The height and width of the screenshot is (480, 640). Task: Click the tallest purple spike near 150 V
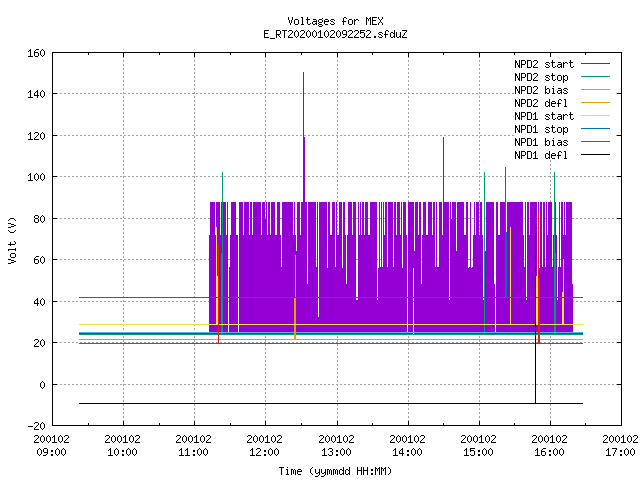point(303,135)
